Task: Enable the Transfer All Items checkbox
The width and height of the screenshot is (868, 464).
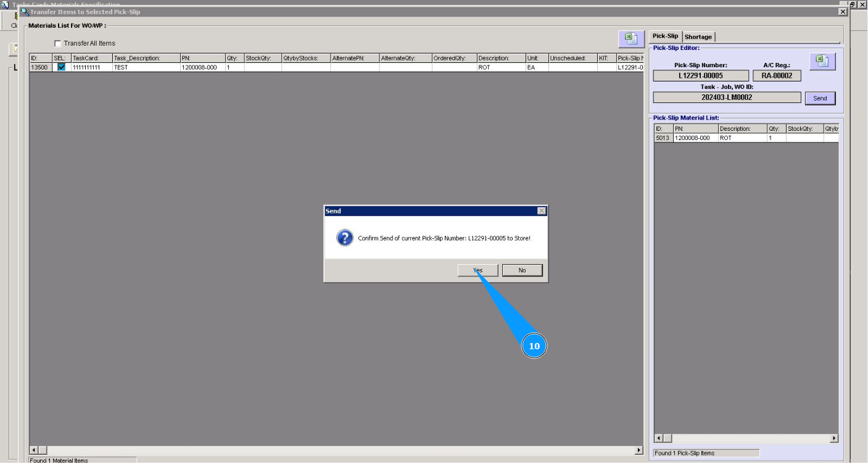Action: coord(58,43)
